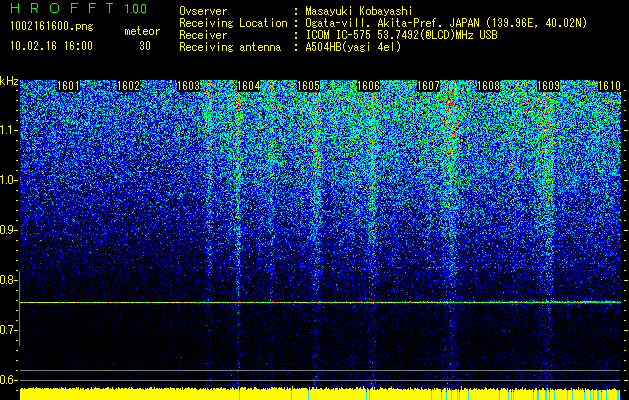This screenshot has width=629, height=400.
Task: Click the 0.9 kHz axis tick label
Action: (9, 230)
